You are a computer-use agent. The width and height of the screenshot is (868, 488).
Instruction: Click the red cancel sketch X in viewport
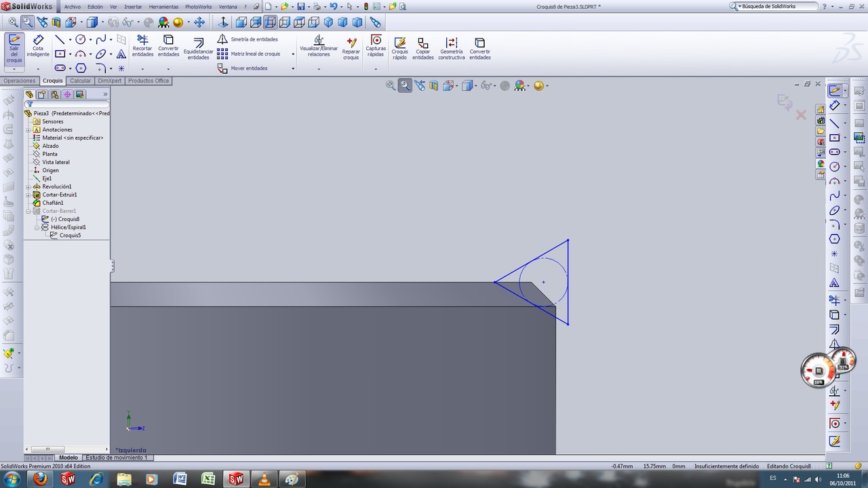[x=801, y=115]
